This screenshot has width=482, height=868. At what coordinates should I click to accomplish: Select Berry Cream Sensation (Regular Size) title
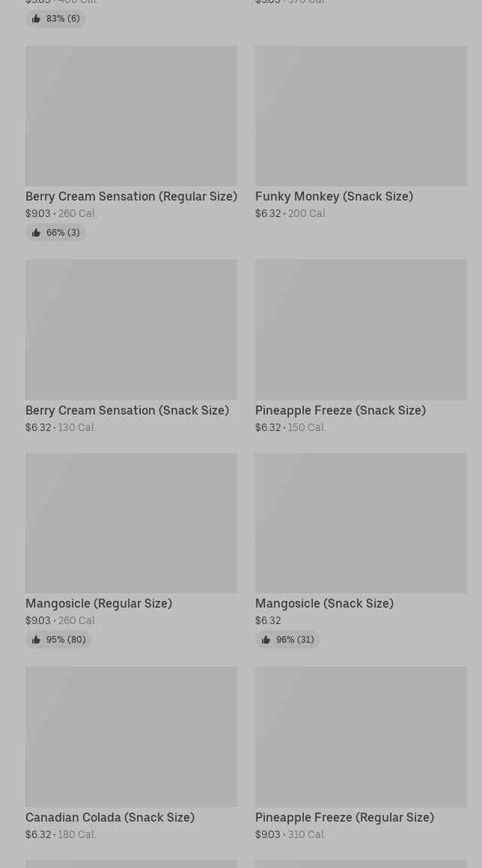coord(131,197)
